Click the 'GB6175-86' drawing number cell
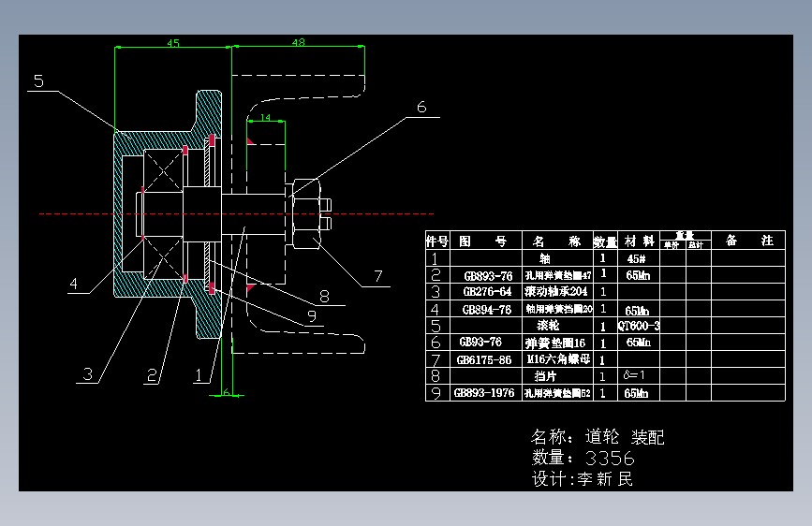The height and width of the screenshot is (526, 812). coord(483,359)
